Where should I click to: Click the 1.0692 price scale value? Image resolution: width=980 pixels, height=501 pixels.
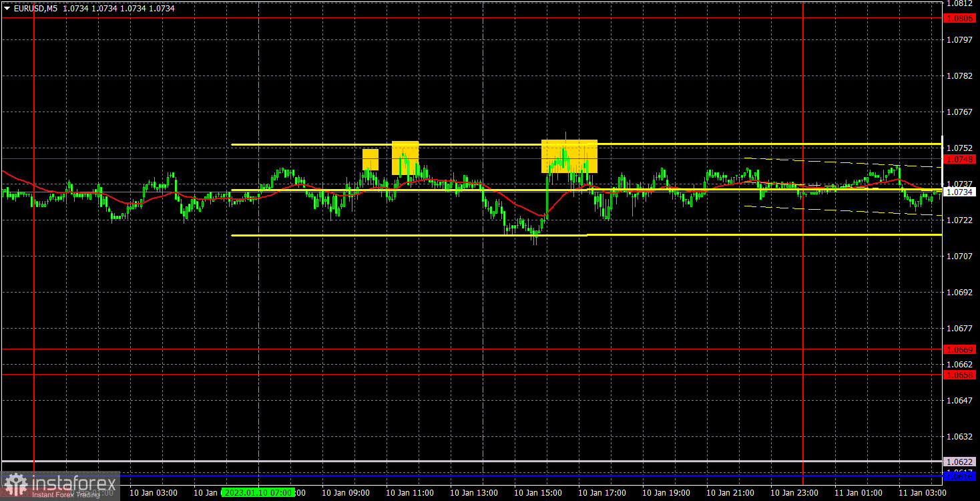coord(958,293)
